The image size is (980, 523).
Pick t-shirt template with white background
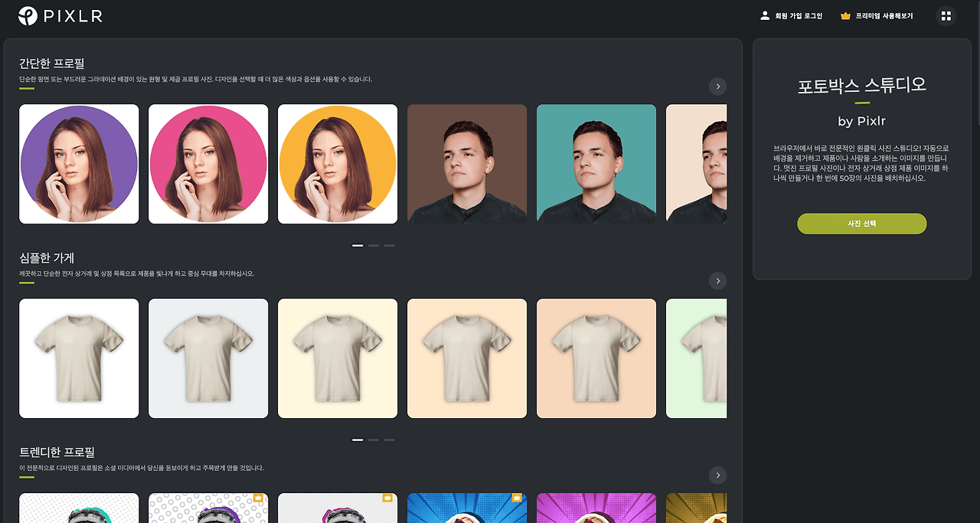click(79, 358)
